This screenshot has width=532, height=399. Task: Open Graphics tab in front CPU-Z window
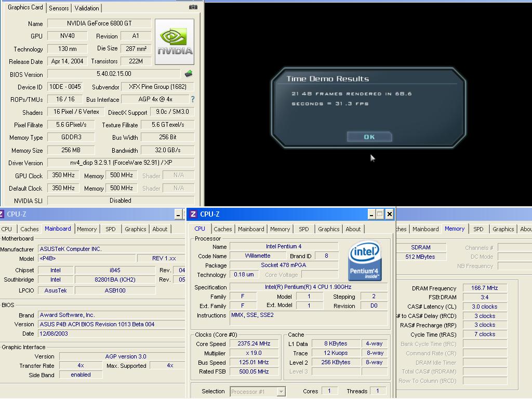click(329, 229)
